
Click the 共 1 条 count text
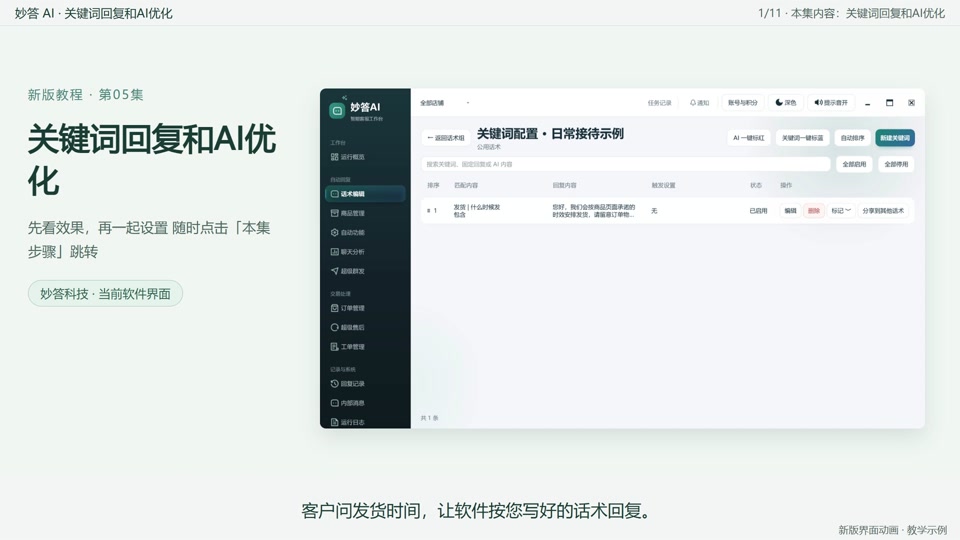[x=429, y=418]
